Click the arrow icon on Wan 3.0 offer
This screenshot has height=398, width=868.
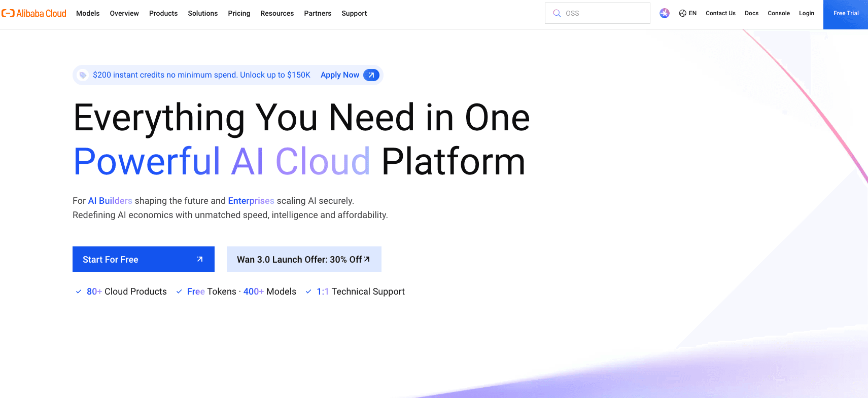click(367, 259)
